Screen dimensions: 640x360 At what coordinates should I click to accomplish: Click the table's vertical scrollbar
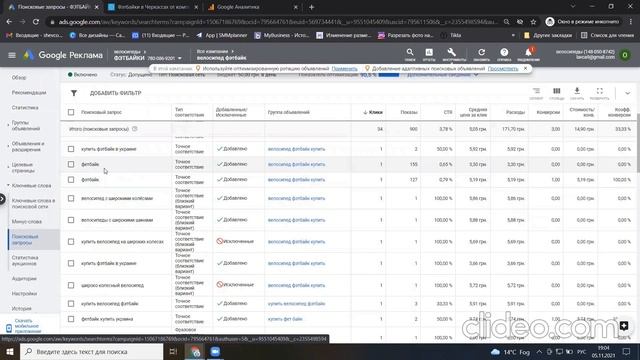tap(637, 143)
